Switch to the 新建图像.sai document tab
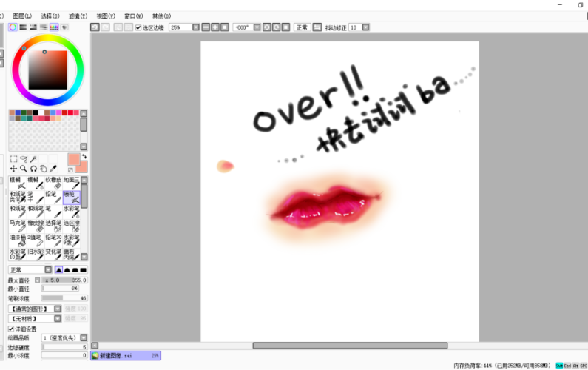 [126, 355]
